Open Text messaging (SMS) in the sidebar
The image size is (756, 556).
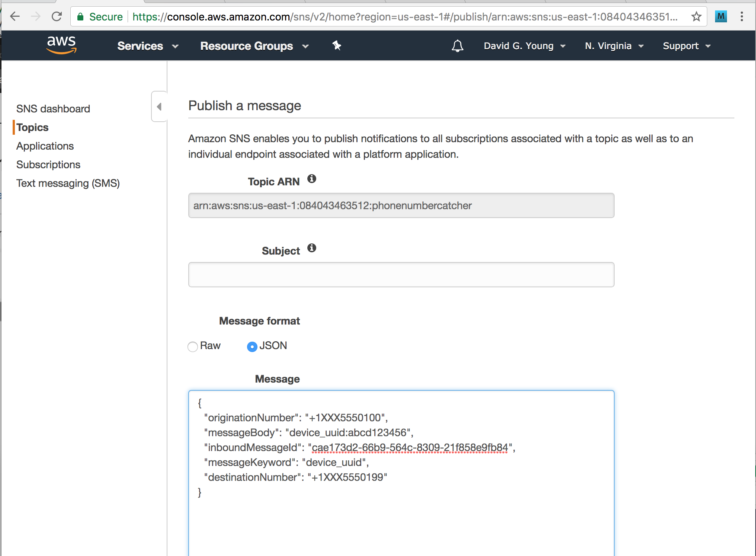pyautogui.click(x=68, y=183)
